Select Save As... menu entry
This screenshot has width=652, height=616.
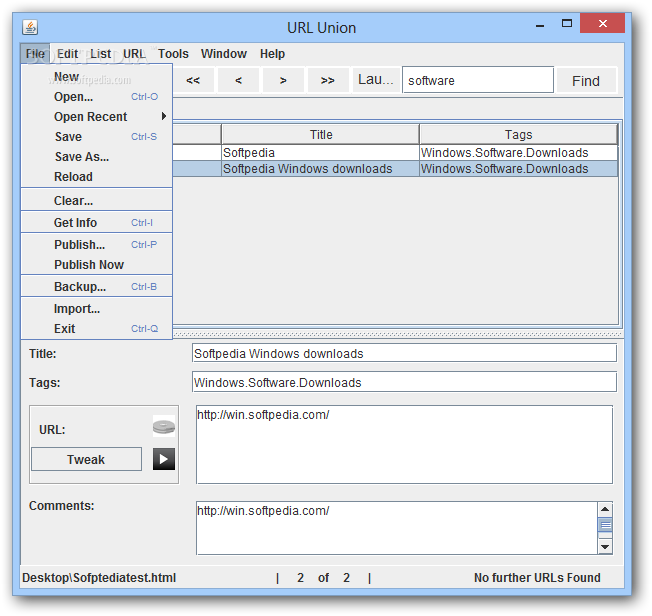(x=96, y=157)
